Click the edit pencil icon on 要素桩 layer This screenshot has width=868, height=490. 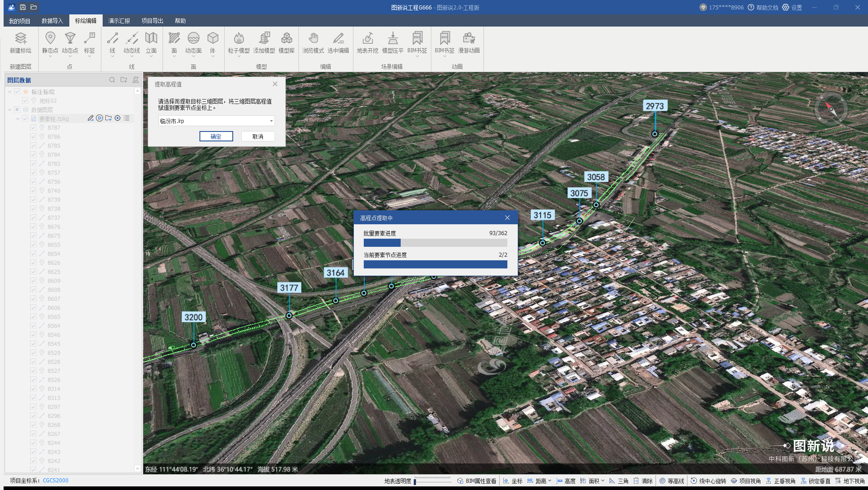click(90, 118)
